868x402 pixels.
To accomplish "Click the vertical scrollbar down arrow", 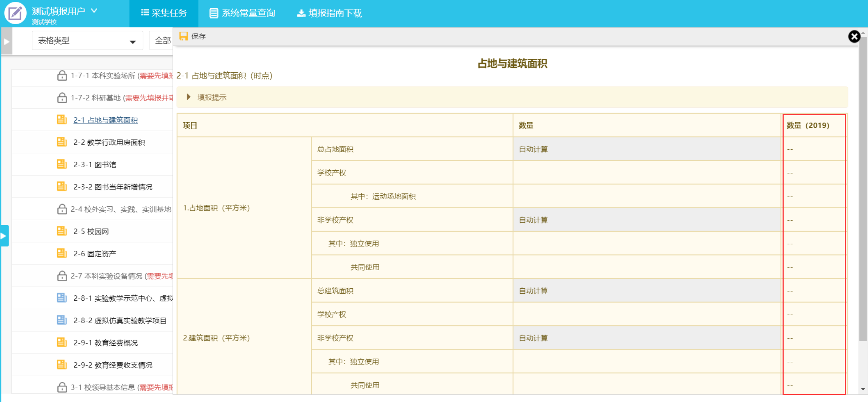I will coord(863,389).
